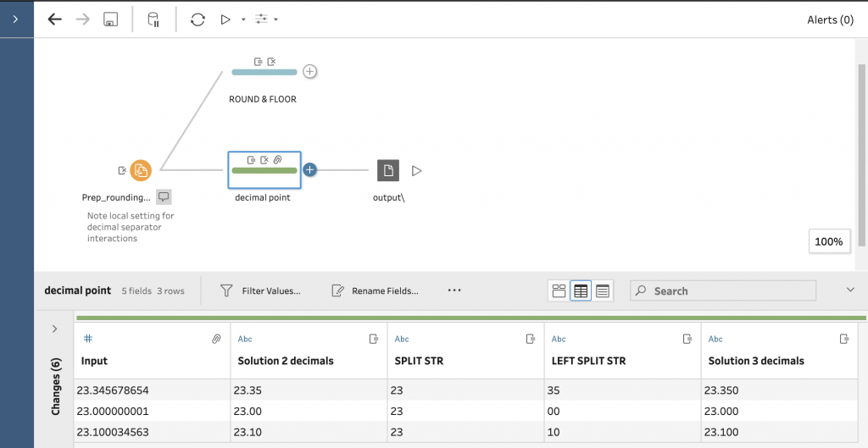Switch to profile pane view

click(559, 290)
